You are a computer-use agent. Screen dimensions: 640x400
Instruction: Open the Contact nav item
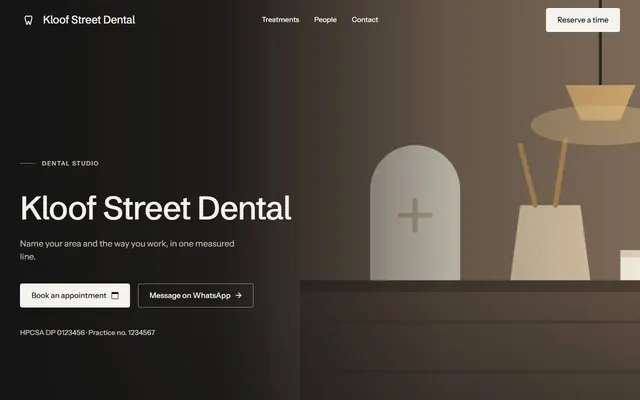365,20
